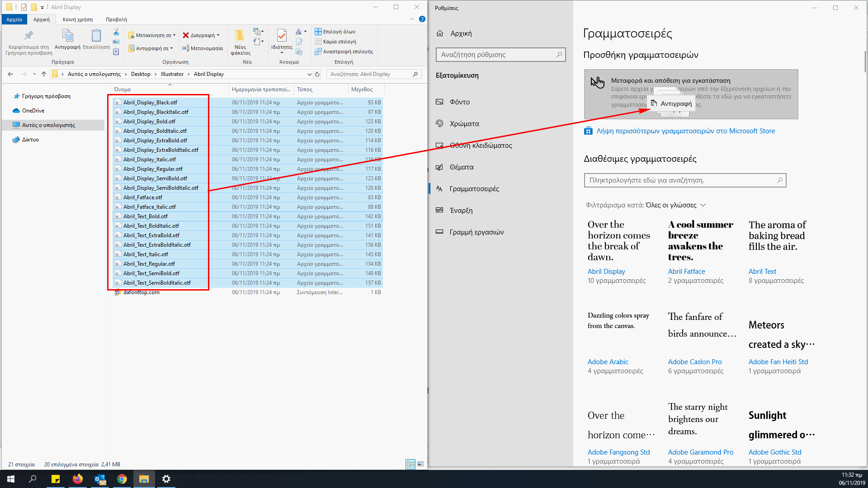The width and height of the screenshot is (868, 488).
Task: Open Firefox from the taskbar
Action: 78,479
